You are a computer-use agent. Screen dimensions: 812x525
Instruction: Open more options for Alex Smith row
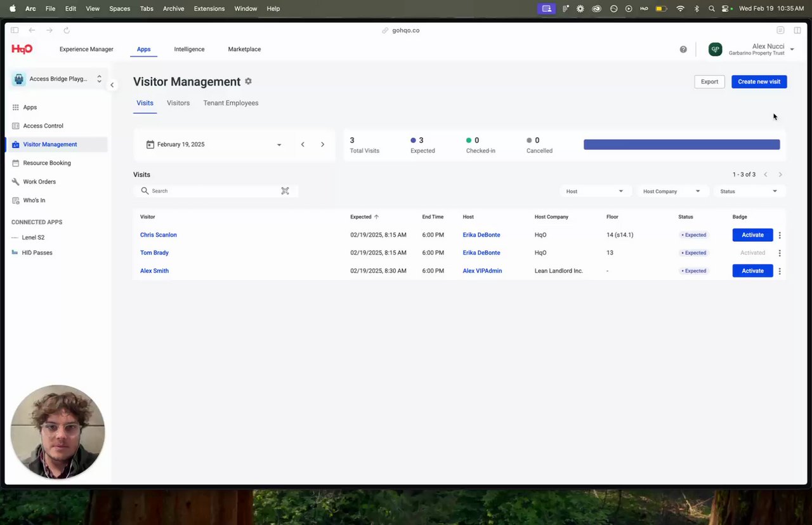(x=780, y=271)
